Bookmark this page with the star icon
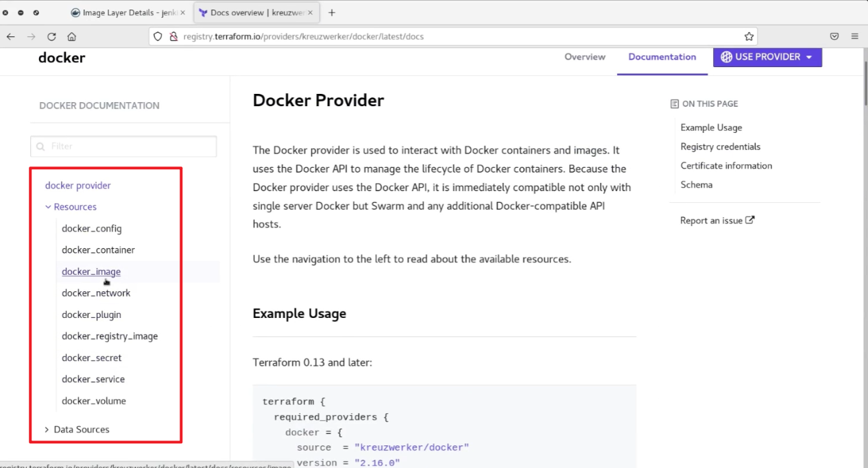 [x=749, y=36]
